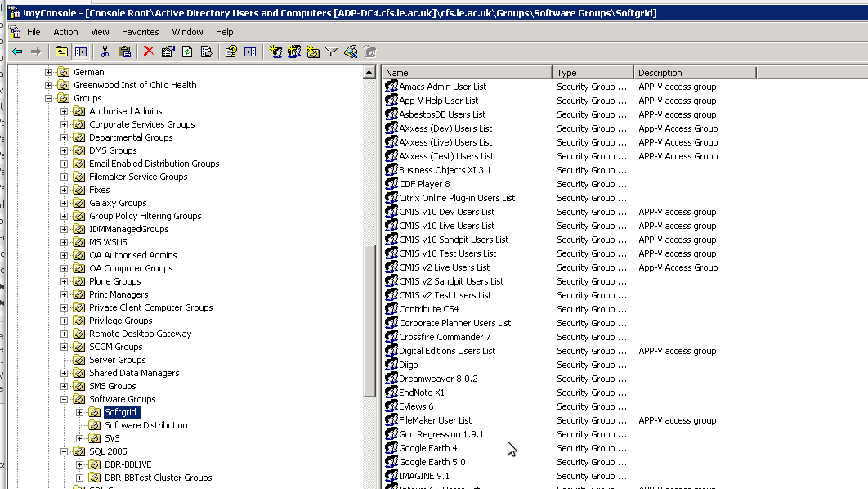The width and height of the screenshot is (868, 489).
Task: Click the tree pane vertical scrollbar thumb
Action: point(369,320)
